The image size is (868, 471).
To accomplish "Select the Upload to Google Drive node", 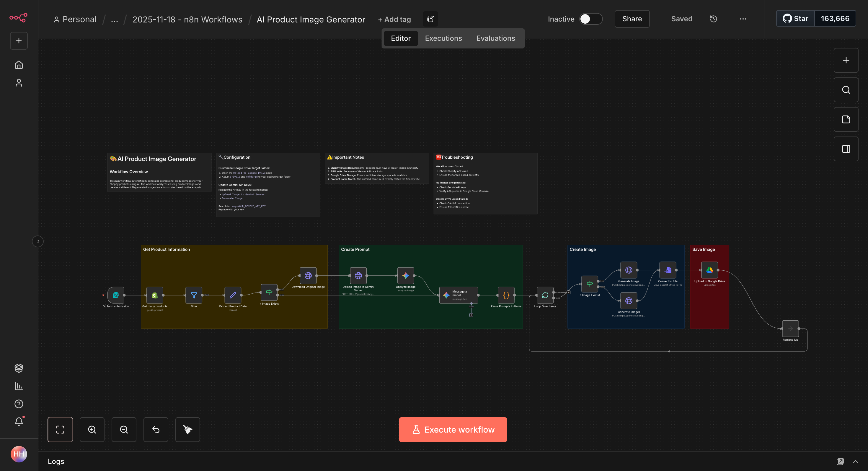I will (x=709, y=270).
